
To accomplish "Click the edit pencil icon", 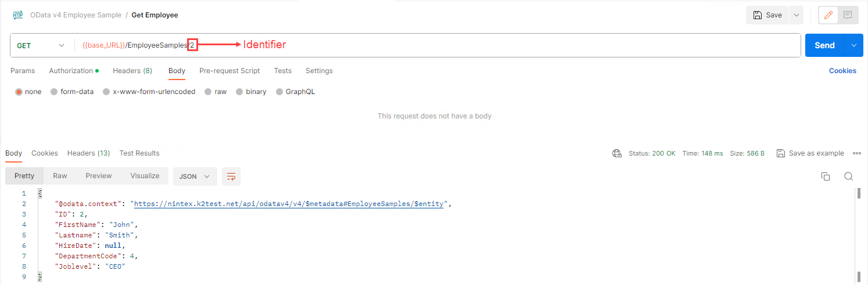I will (828, 15).
